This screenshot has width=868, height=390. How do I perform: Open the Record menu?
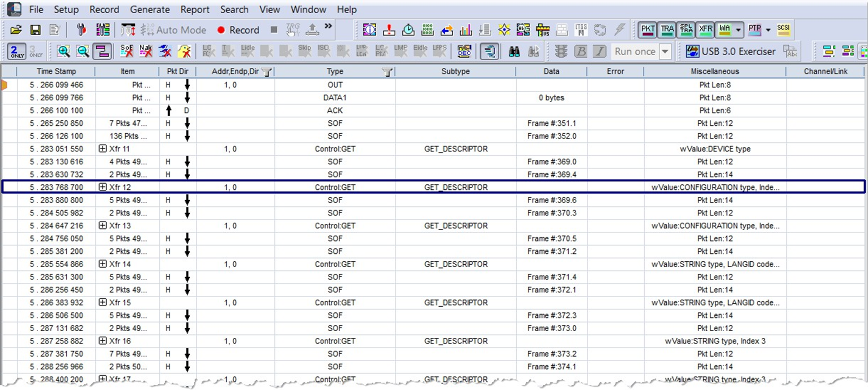(x=104, y=9)
